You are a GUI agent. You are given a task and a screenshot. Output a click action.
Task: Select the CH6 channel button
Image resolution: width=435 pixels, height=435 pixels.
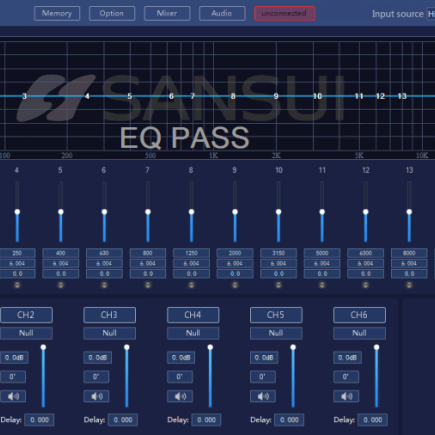coord(359,315)
